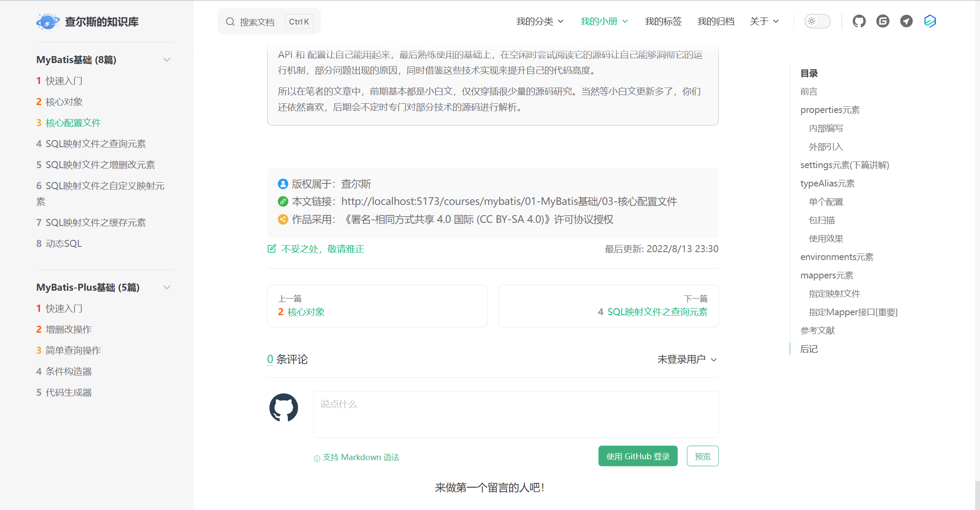Open the 我的标签 nav item
980x510 pixels.
pyautogui.click(x=663, y=21)
